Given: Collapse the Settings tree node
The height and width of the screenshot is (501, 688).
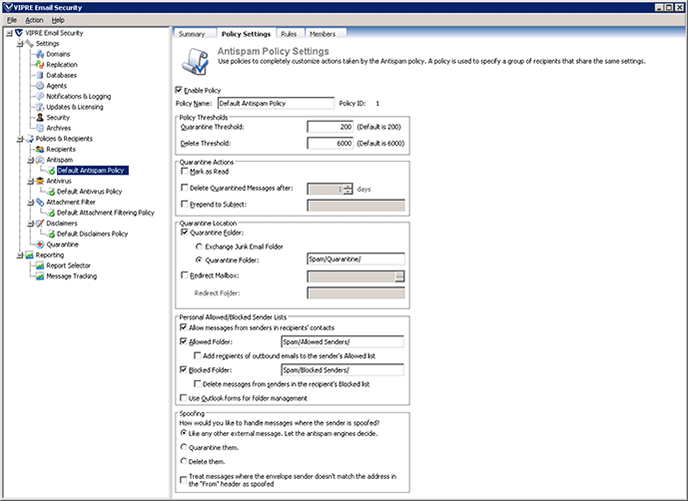Looking at the screenshot, I should click(x=18, y=44).
